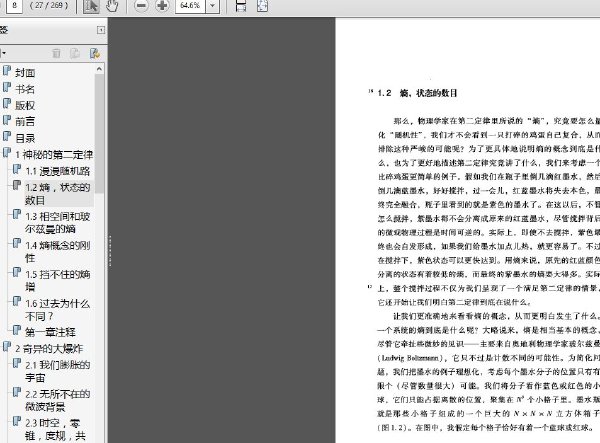Click the bookmarks panel scrollbar thumb
This screenshot has width=600, height=443.
click(99, 134)
